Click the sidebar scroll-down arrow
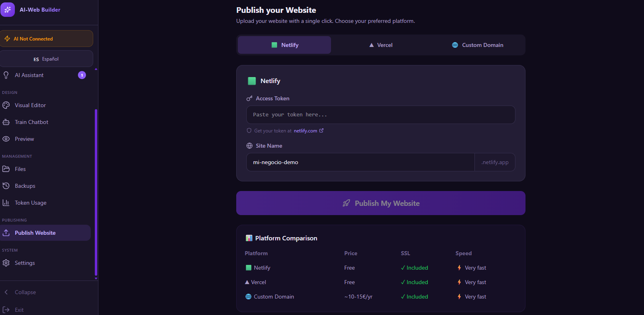 pyautogui.click(x=96, y=278)
